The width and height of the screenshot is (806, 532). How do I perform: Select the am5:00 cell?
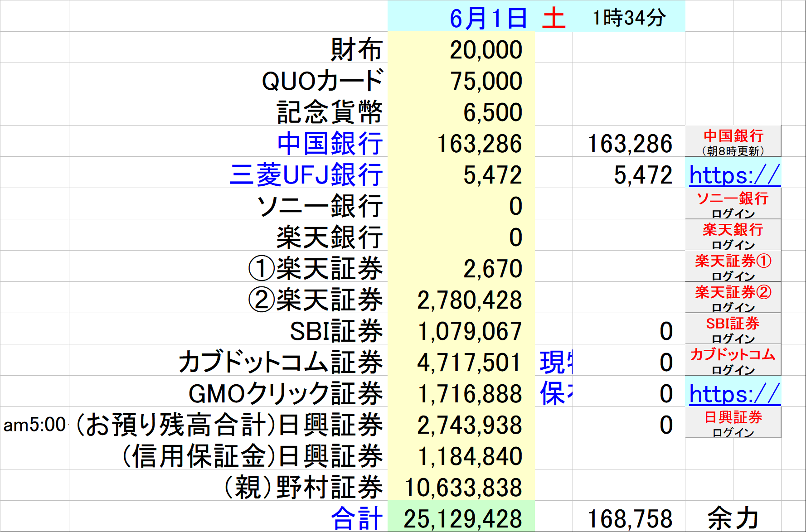[34, 423]
